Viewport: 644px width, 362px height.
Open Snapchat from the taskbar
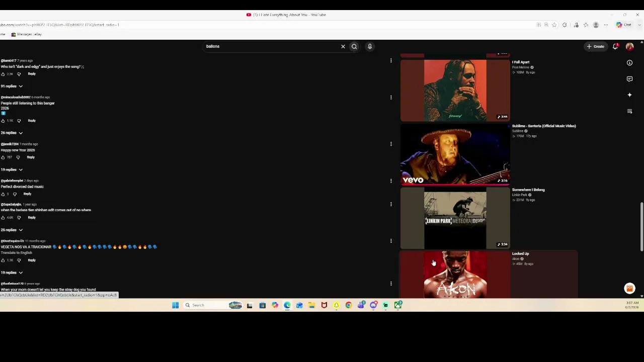pos(336,305)
